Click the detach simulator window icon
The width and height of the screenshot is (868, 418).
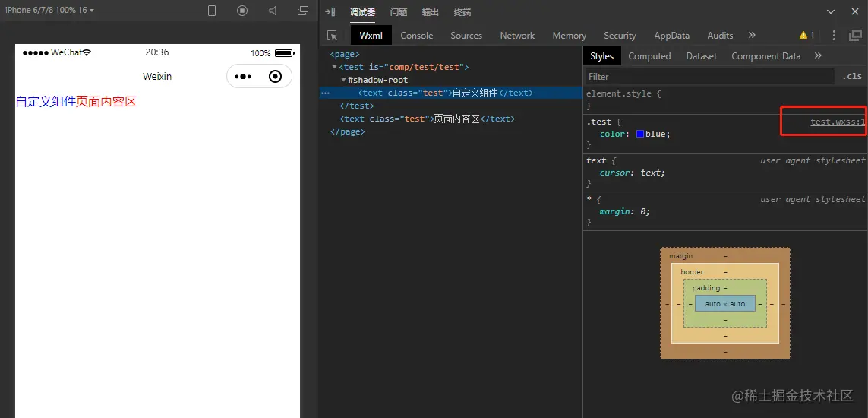[303, 11]
